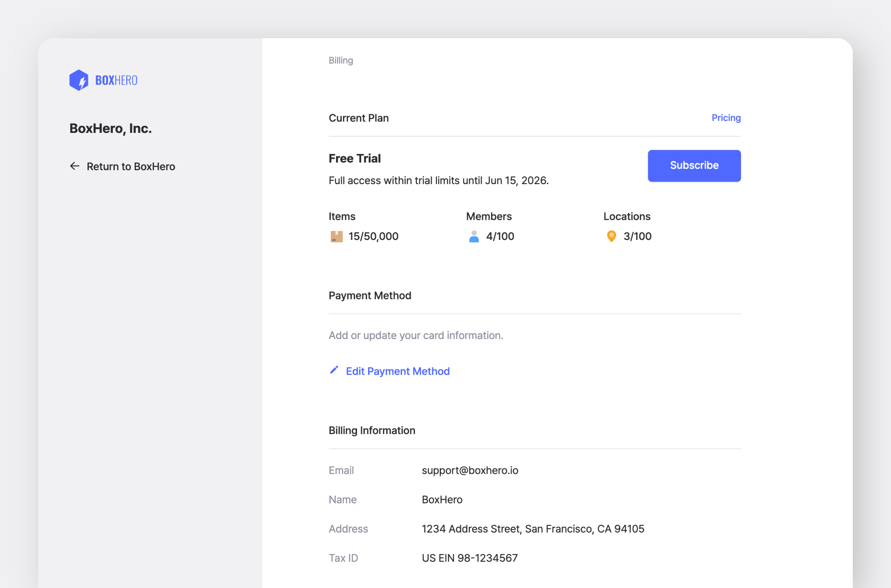The height and width of the screenshot is (588, 891).
Task: Click the US EIN tax ID value
Action: [469, 558]
